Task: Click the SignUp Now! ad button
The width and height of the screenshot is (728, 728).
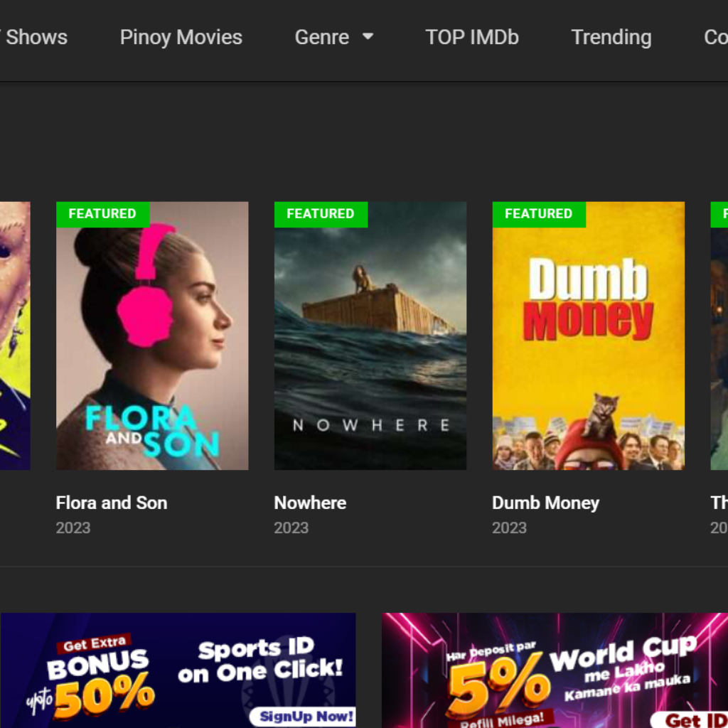Action: pyautogui.click(x=303, y=717)
